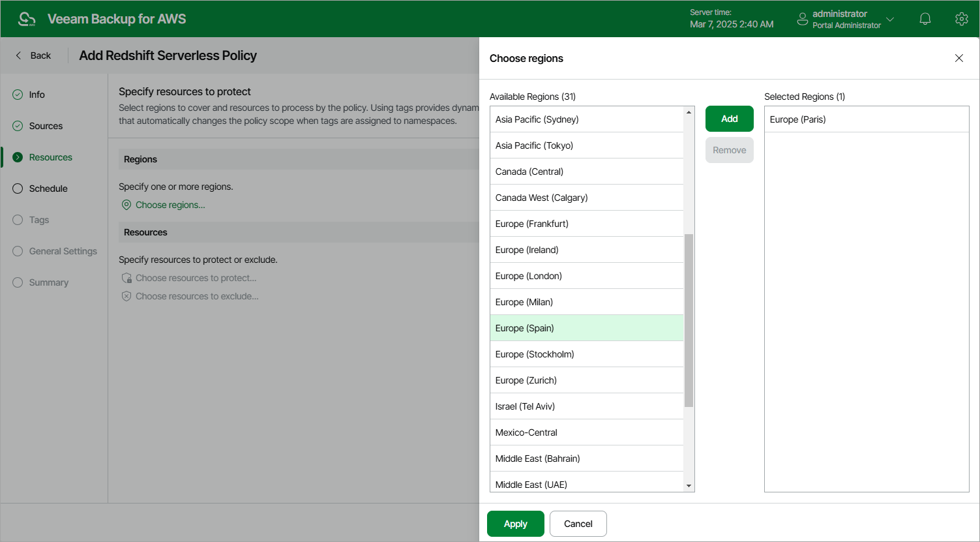Viewport: 980px width, 542px height.
Task: Close the Choose regions panel
Action: tap(958, 58)
